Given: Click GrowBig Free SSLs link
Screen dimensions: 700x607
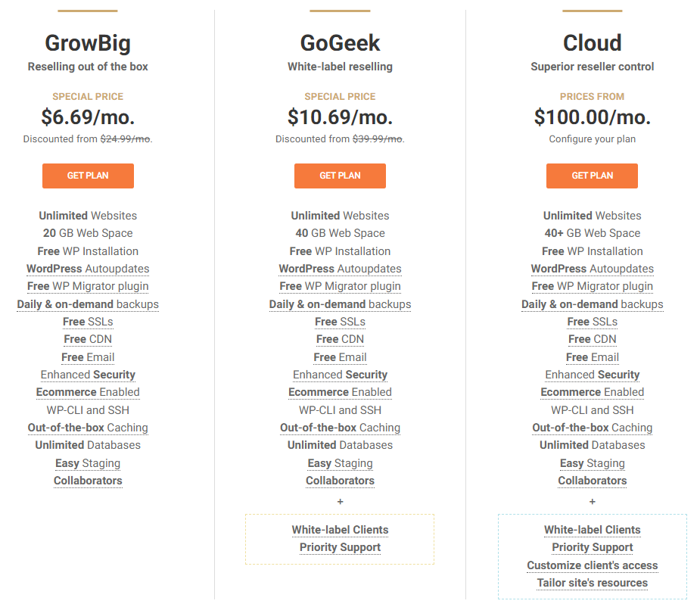Looking at the screenshot, I should click(x=88, y=322).
